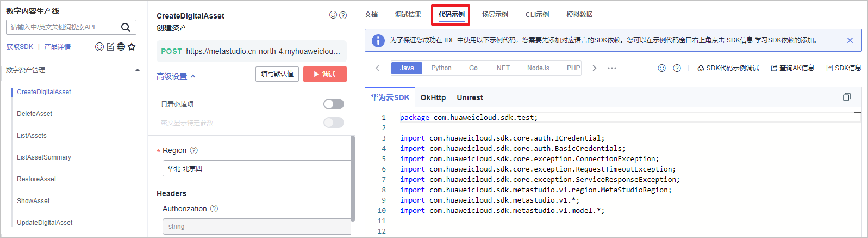The image size is (868, 238).
Task: Click the POST request URL box
Action: pos(252,51)
